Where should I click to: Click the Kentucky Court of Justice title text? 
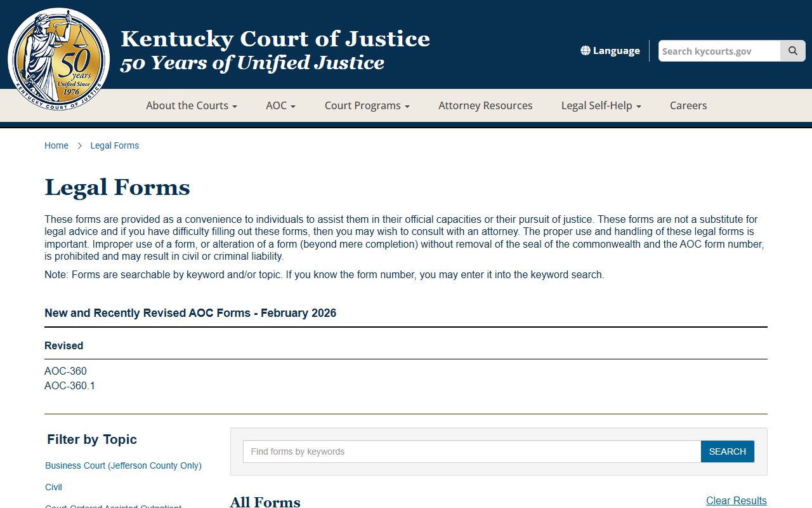275,39
